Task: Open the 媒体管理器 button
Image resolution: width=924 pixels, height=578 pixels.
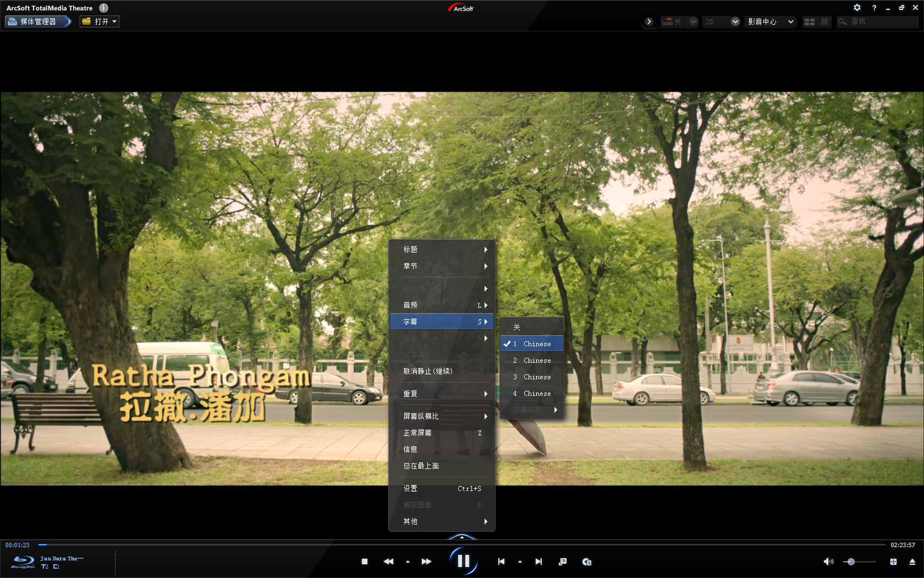Action: [x=38, y=21]
